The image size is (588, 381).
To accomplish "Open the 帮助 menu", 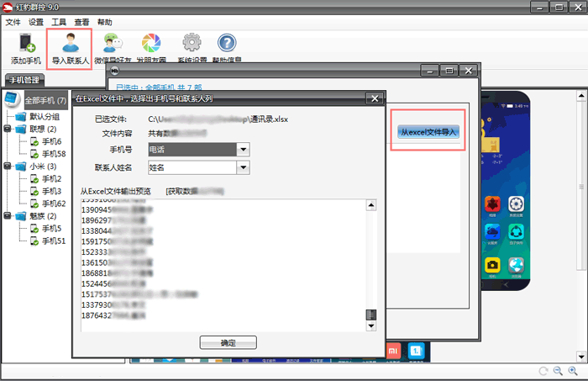I will (105, 22).
